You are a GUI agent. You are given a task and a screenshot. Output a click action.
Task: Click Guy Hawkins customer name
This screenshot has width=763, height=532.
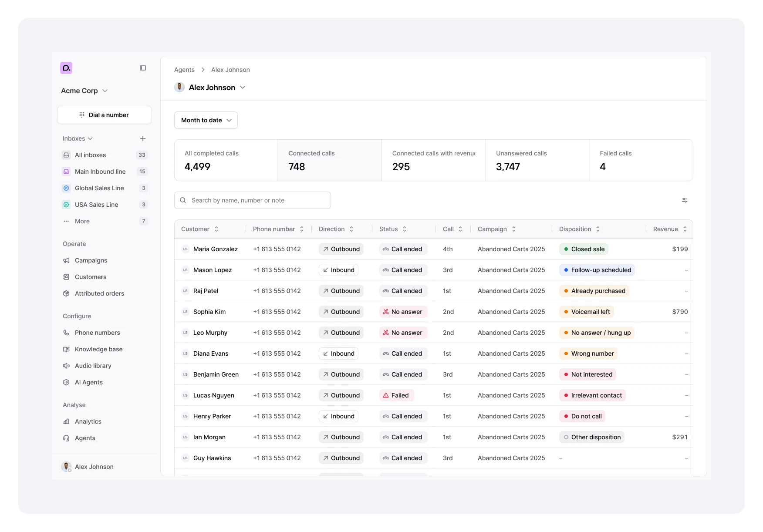(x=212, y=458)
